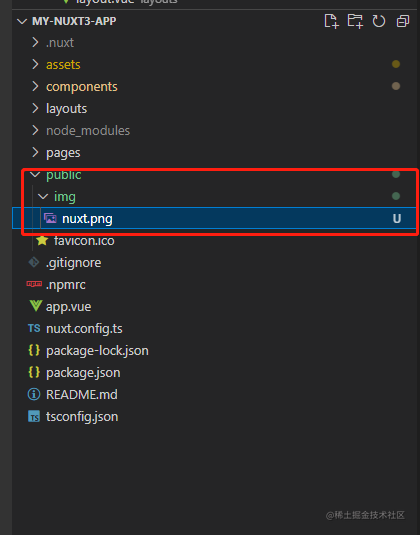Open the favicon.ico file
The image size is (420, 535).
[x=214, y=241]
